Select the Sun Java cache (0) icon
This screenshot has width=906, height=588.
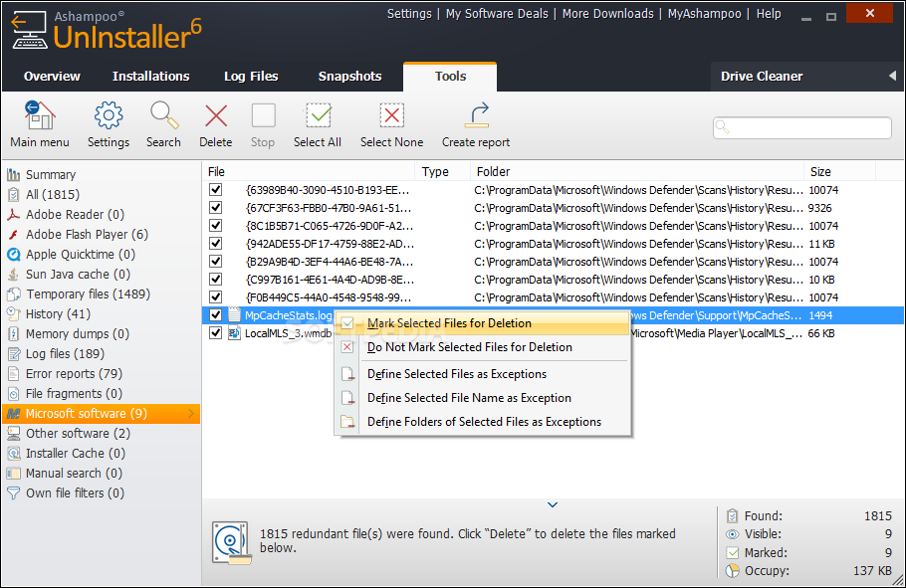coord(13,275)
